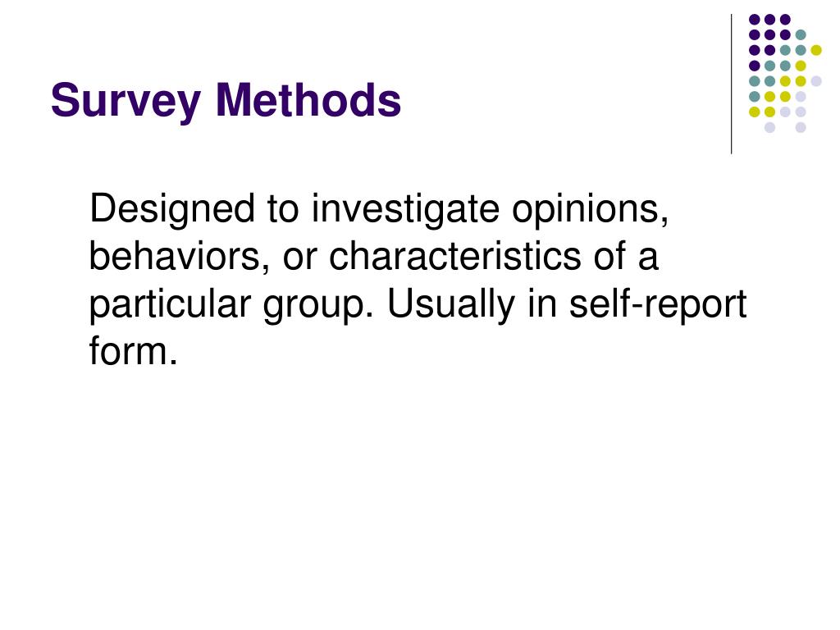Image resolution: width=840 pixels, height=630 pixels.
Task: Select the only teal dot in sixth row
Action: (755, 97)
